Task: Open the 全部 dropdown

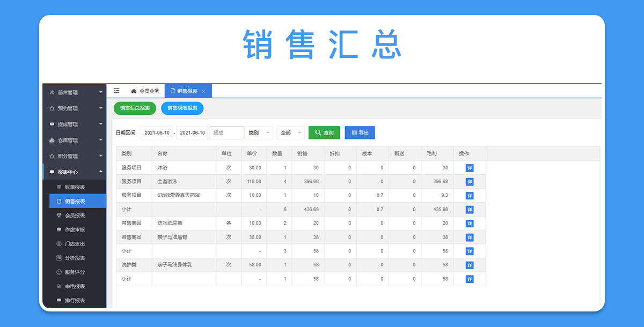Action: [291, 132]
